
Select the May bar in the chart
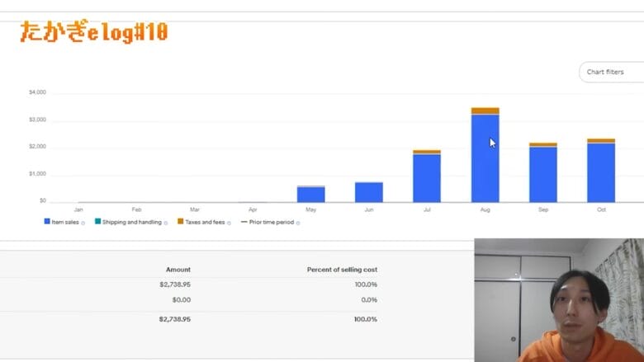[x=311, y=194]
